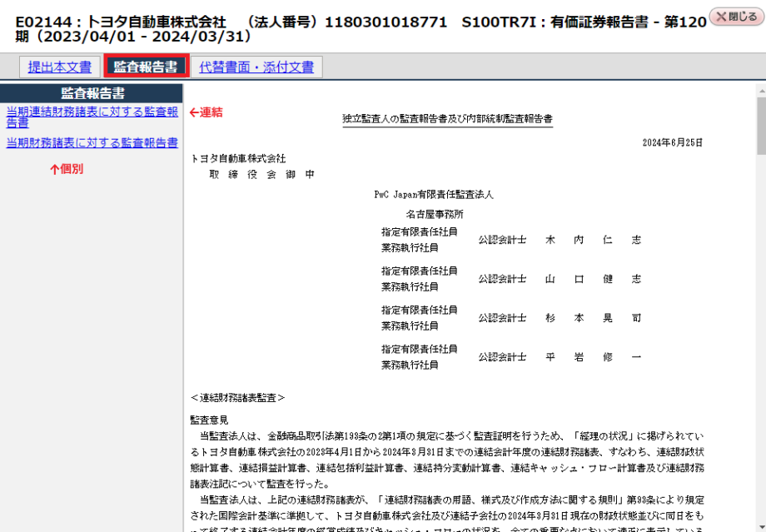This screenshot has height=532, width=766.
Task: Click the <連結財務諸表監査> heading
Action: click(x=239, y=397)
